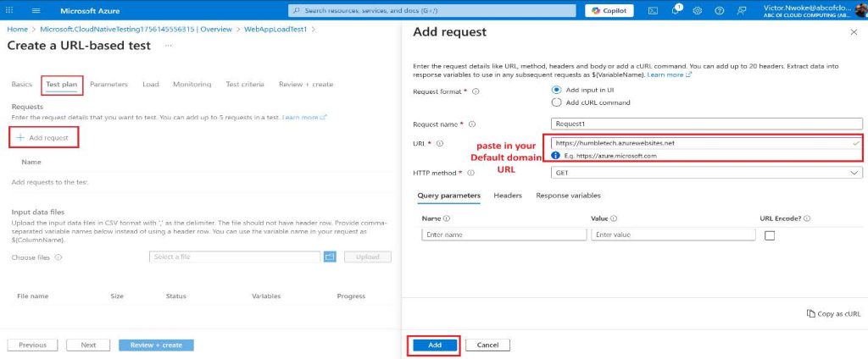The height and width of the screenshot is (359, 868).
Task: Click the Add button
Action: (435, 345)
